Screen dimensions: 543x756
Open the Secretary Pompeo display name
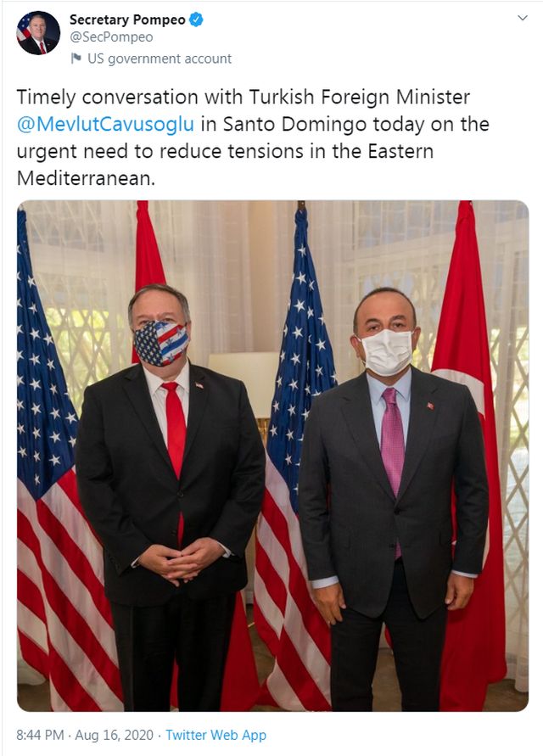click(127, 20)
